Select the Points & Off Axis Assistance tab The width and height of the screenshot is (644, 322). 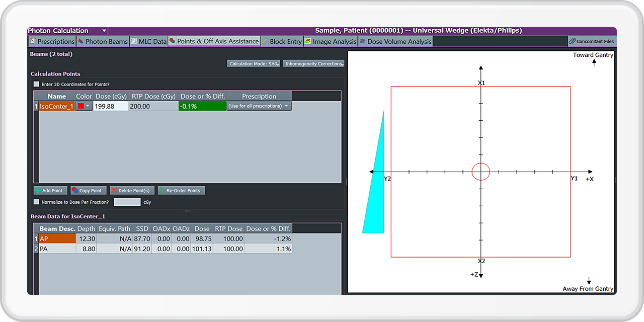pyautogui.click(x=217, y=41)
